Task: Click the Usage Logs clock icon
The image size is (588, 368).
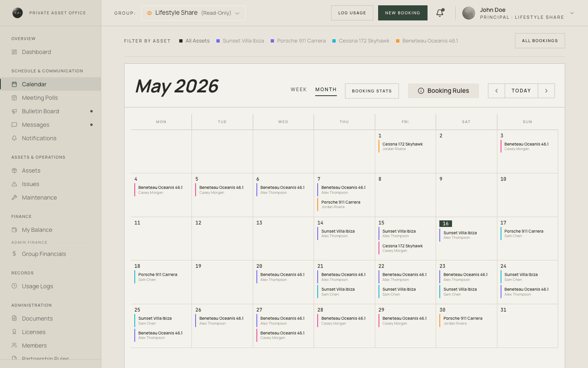Action: point(14,286)
